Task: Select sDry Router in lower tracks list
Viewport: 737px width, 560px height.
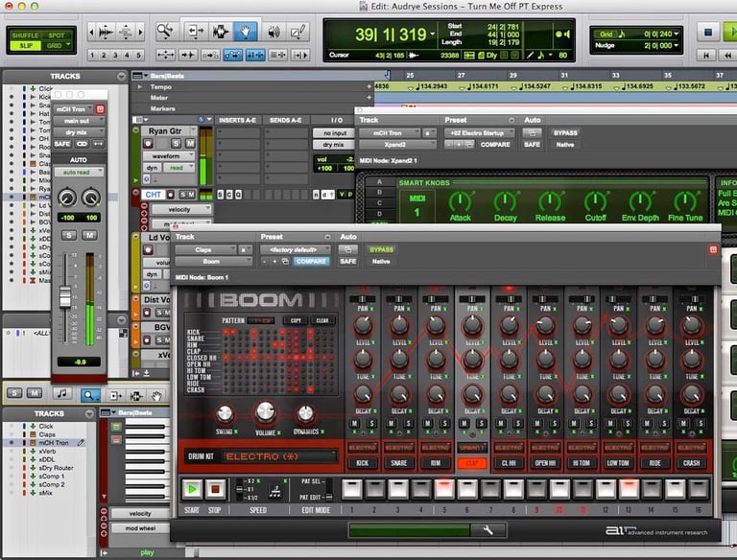Action: pyautogui.click(x=56, y=468)
